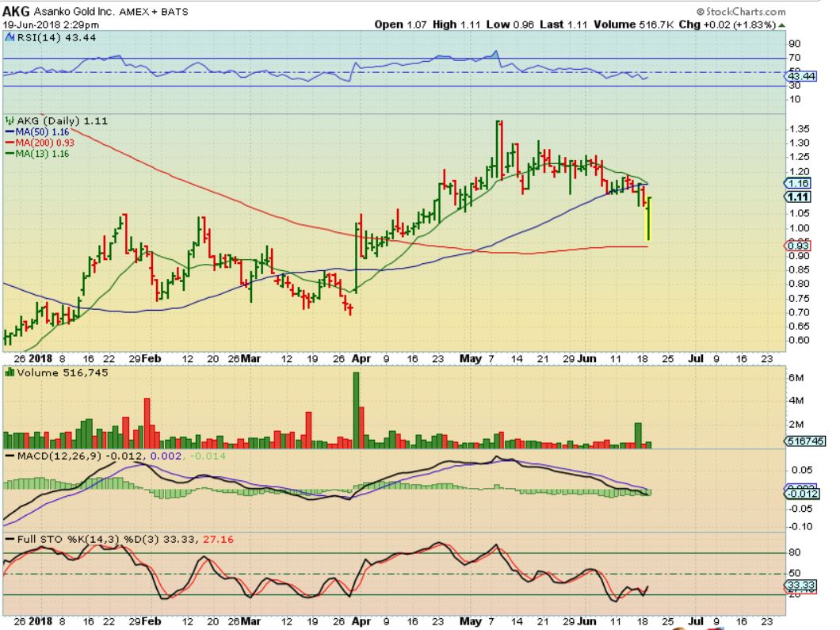Click the 4M volume axis label
Screen dimensions: 840x630
click(796, 401)
